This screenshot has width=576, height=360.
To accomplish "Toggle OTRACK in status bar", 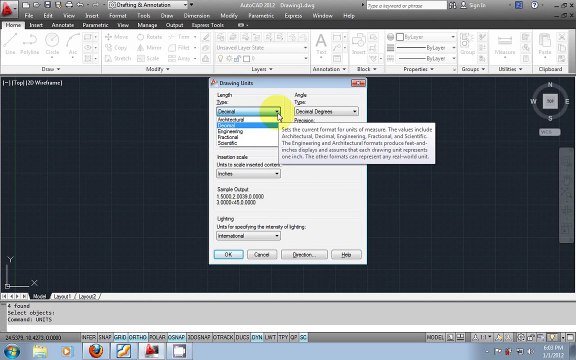I will point(223,337).
